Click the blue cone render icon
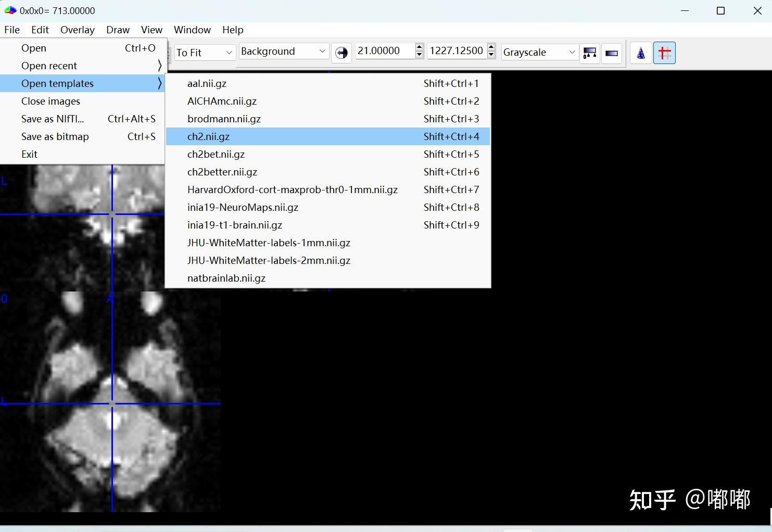 point(641,53)
